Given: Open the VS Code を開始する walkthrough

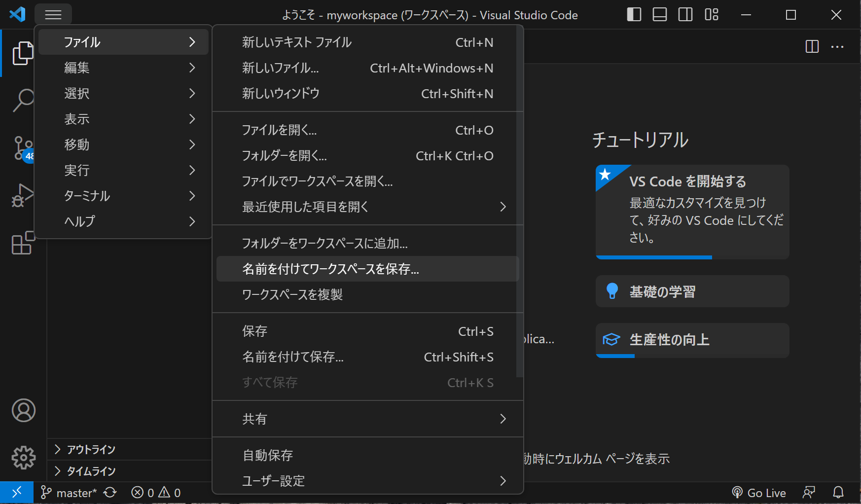Looking at the screenshot, I should click(x=692, y=212).
